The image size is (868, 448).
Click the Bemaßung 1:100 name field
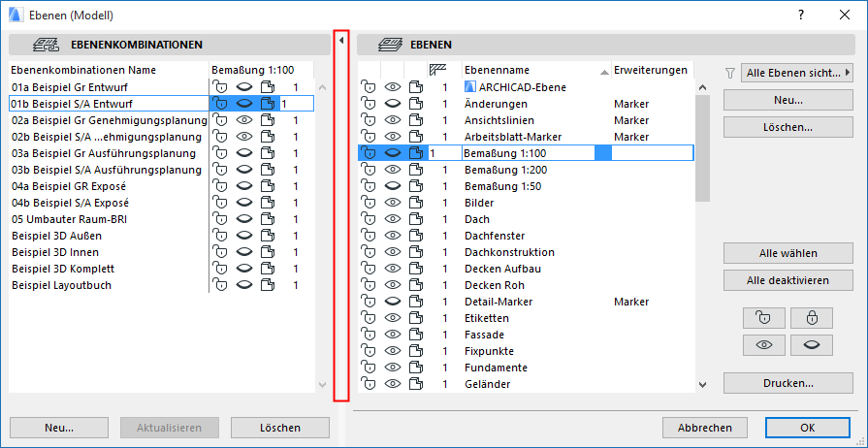point(528,153)
